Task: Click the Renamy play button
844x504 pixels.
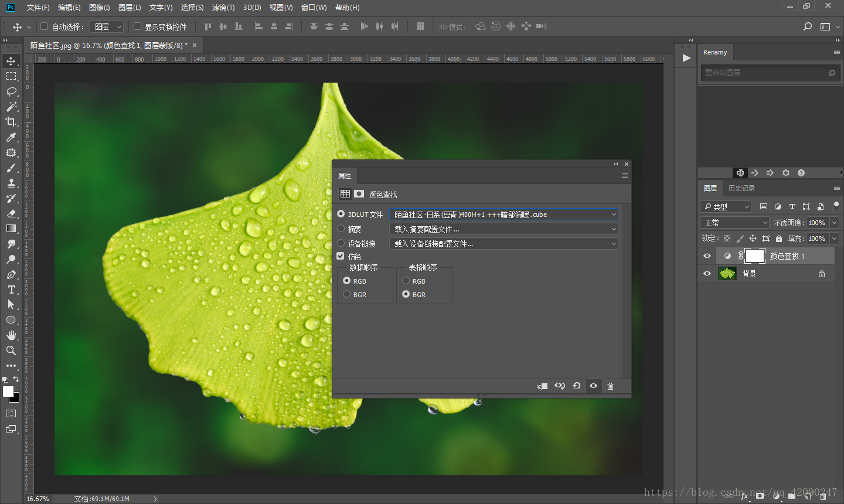Action: click(686, 58)
